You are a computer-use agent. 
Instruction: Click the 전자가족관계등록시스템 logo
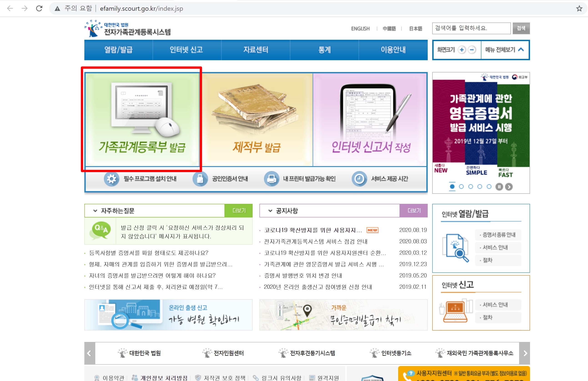coord(128,29)
